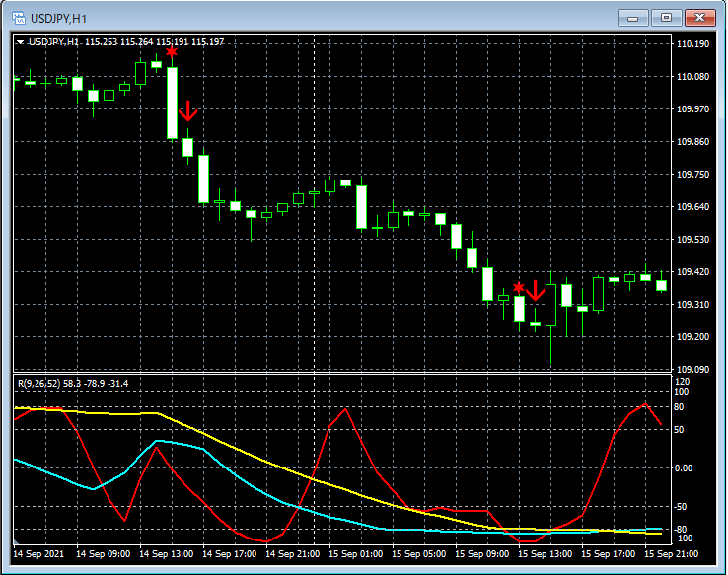The image size is (728, 575).
Task: Click the red star above the tall white candle
Action: pos(172,51)
